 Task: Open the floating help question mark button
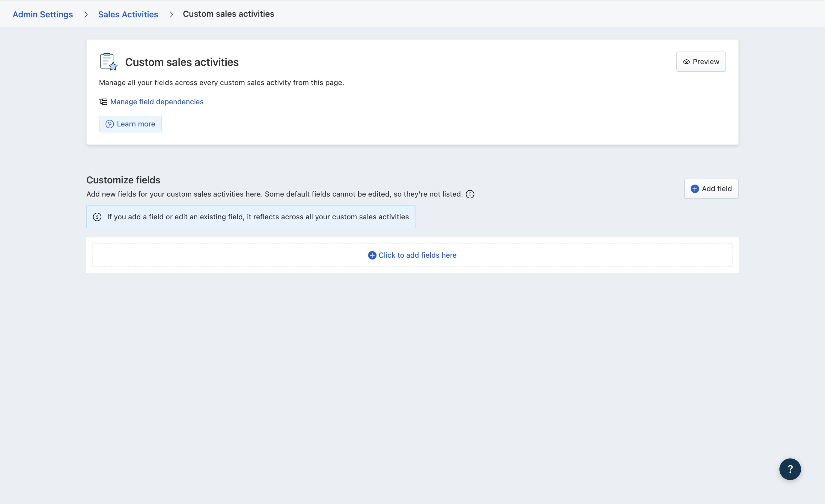coord(790,469)
